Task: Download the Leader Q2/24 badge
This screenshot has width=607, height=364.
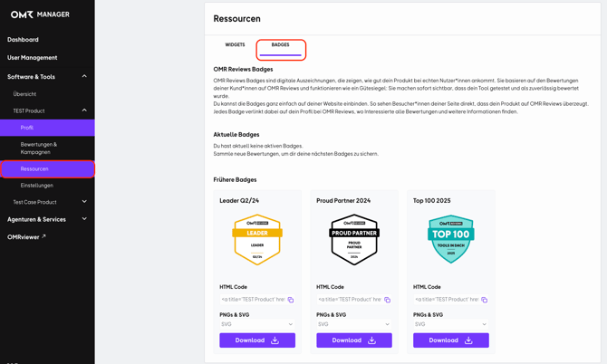Action: tap(257, 340)
